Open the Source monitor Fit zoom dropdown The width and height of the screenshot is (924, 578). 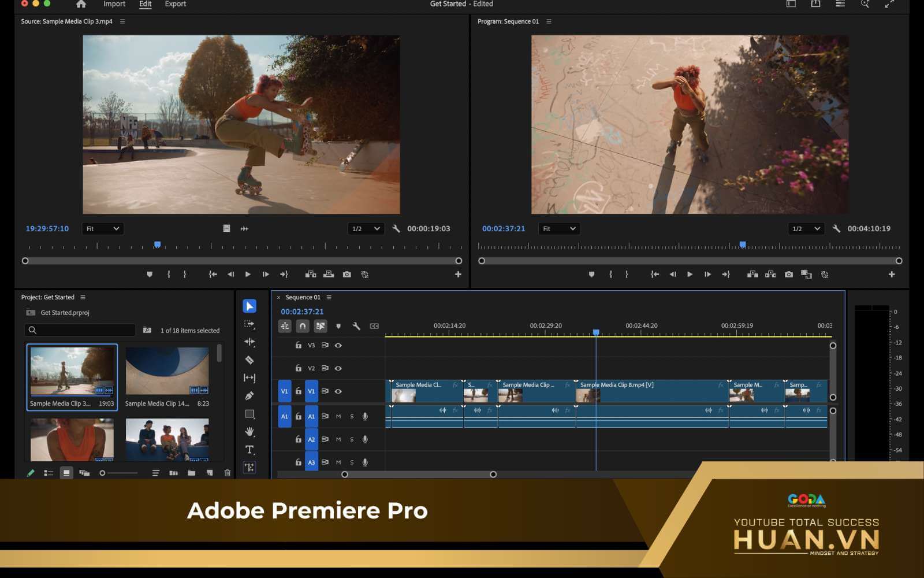(x=103, y=229)
